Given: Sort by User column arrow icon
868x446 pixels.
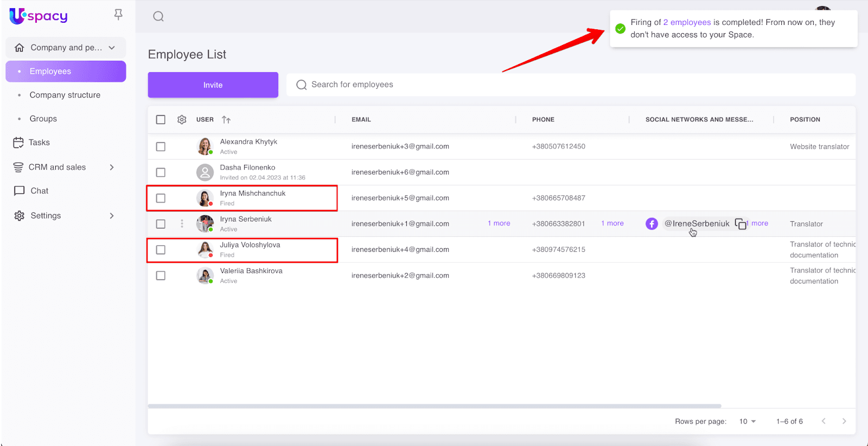Looking at the screenshot, I should click(x=226, y=120).
